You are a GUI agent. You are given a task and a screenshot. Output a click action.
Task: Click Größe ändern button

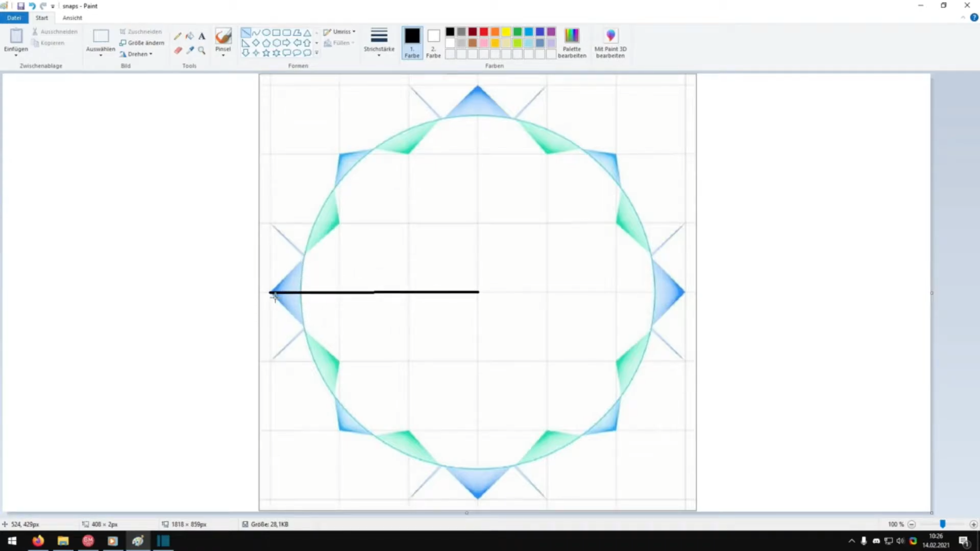(x=142, y=43)
